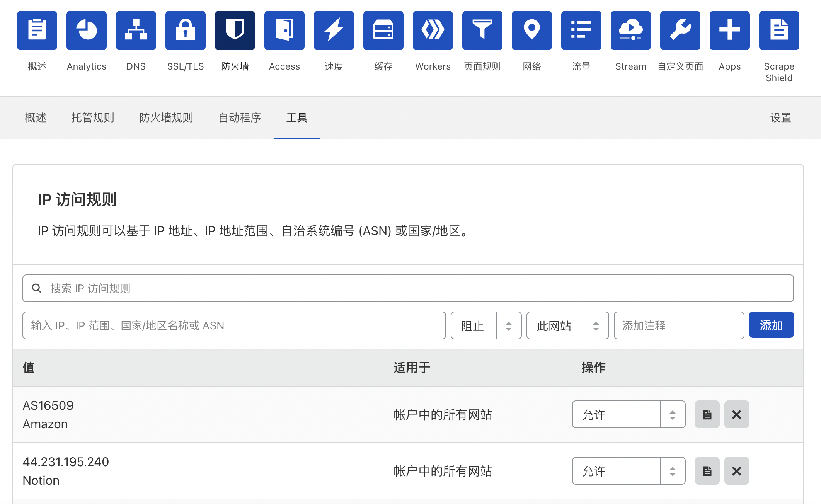Open the 网络 location pin icon
This screenshot has height=504, width=821.
[532, 31]
